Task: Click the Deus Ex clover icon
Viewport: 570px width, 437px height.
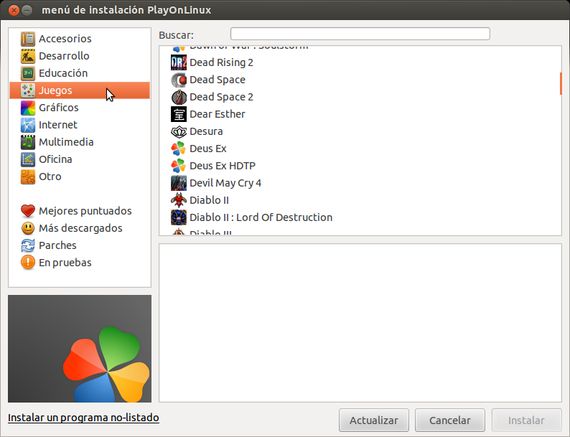Action: click(179, 148)
